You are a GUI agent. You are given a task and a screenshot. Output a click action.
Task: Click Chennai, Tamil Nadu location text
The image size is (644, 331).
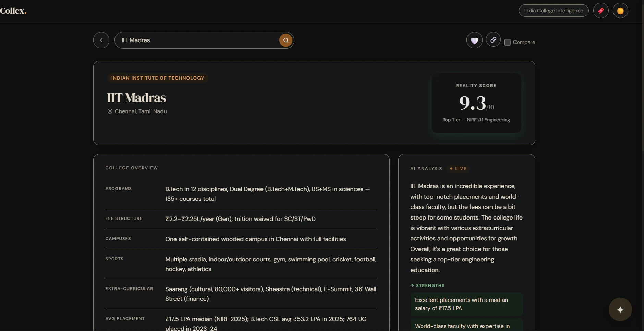[x=141, y=111]
